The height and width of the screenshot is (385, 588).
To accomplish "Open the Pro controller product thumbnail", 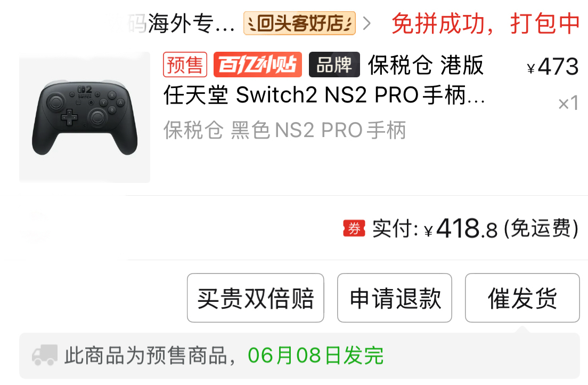I will point(85,117).
